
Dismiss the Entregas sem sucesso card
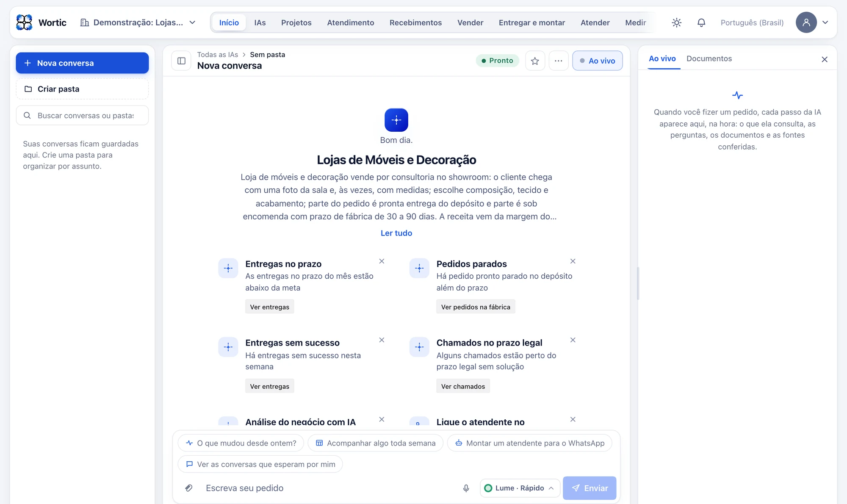tap(382, 340)
